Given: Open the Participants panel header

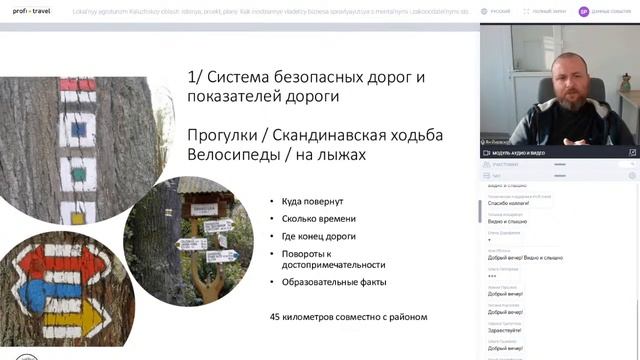Looking at the screenshot, I should pyautogui.click(x=560, y=164).
